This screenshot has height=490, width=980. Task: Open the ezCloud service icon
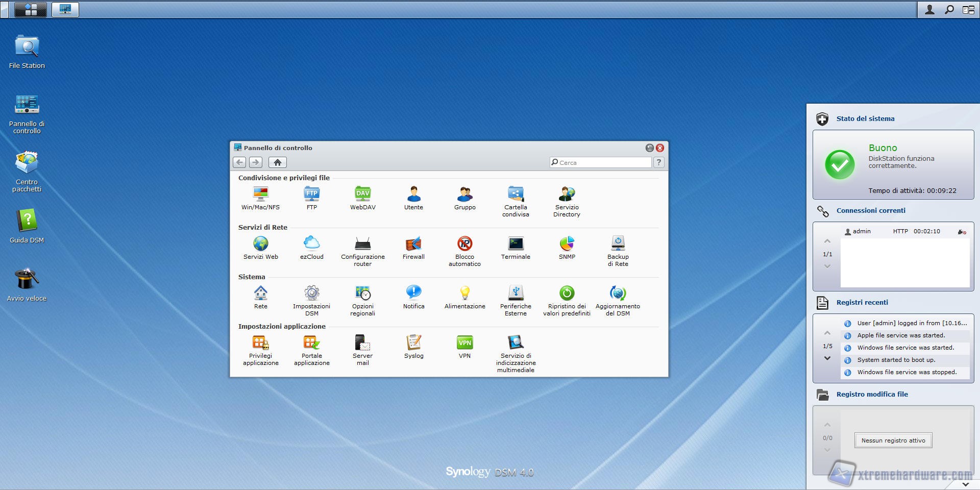coord(311,244)
